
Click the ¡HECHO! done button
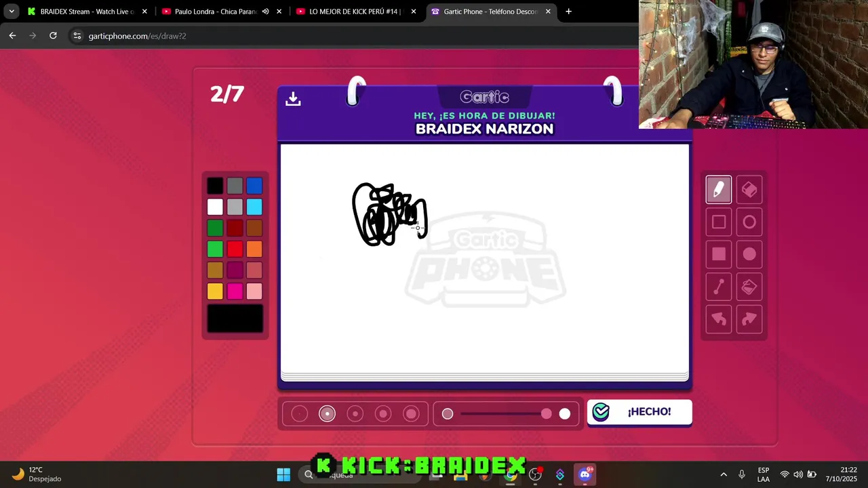639,412
